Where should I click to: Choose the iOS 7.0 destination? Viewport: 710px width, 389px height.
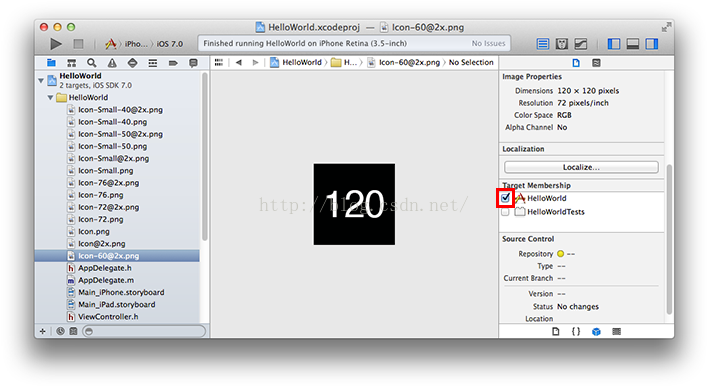pos(169,43)
